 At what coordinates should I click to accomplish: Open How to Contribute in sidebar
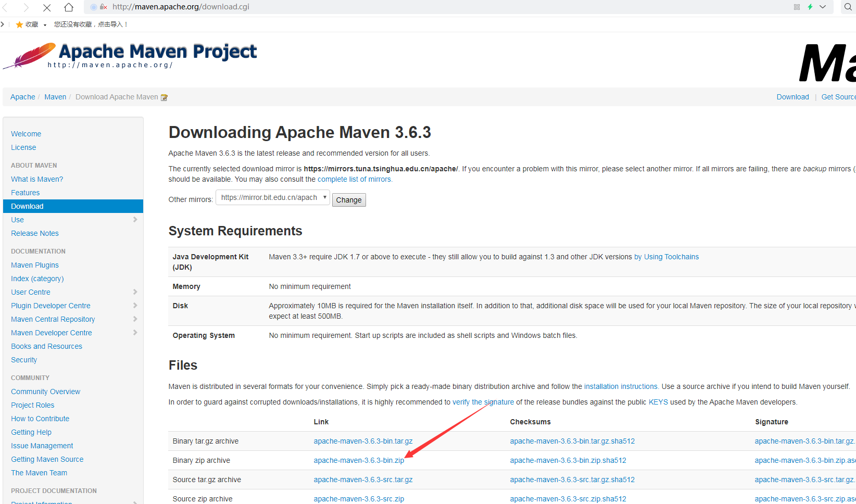40,419
